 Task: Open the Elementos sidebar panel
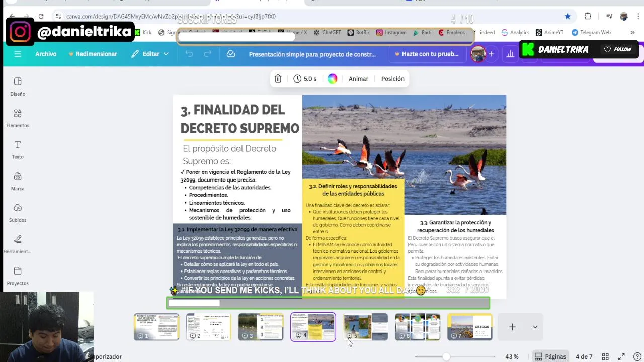[18, 118]
